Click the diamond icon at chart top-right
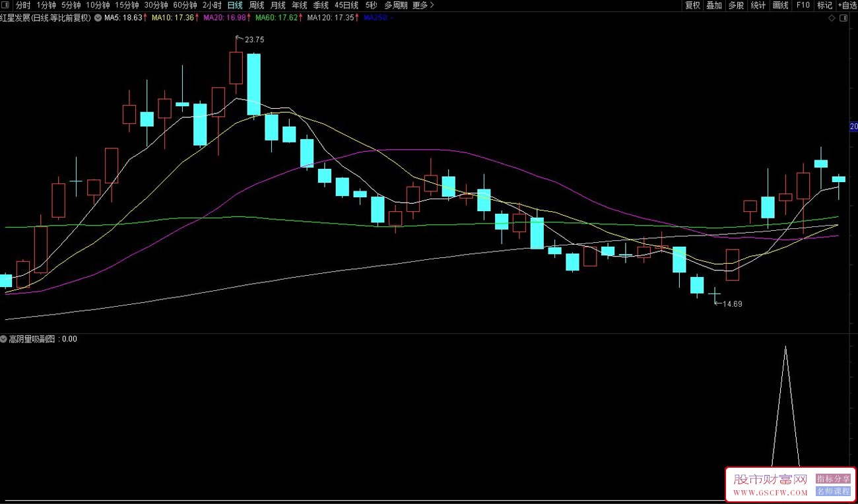The width and height of the screenshot is (858, 504). [x=832, y=18]
